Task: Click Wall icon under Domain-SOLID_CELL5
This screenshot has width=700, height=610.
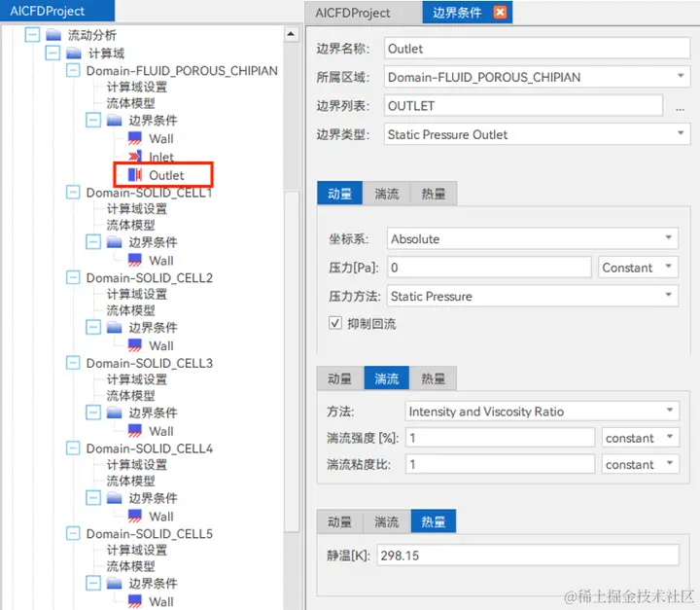Action: click(135, 601)
